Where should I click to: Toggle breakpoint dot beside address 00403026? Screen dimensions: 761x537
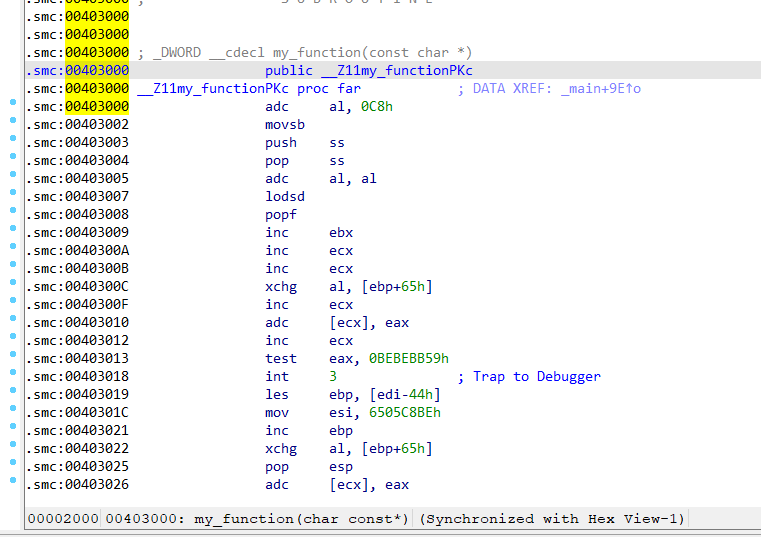pyautogui.click(x=13, y=480)
